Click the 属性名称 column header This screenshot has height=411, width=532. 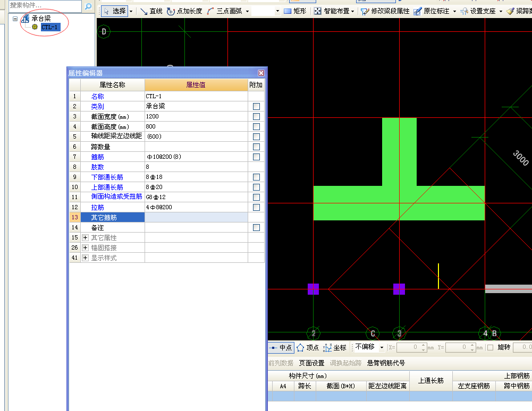(x=112, y=85)
